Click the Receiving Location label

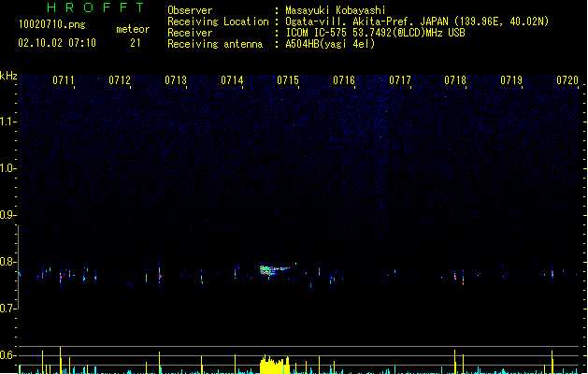218,22
